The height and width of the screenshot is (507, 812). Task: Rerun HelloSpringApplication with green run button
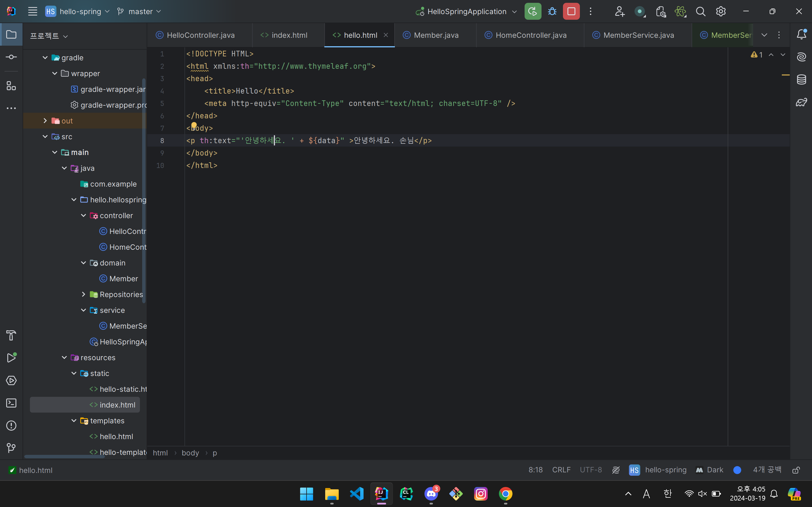point(532,11)
